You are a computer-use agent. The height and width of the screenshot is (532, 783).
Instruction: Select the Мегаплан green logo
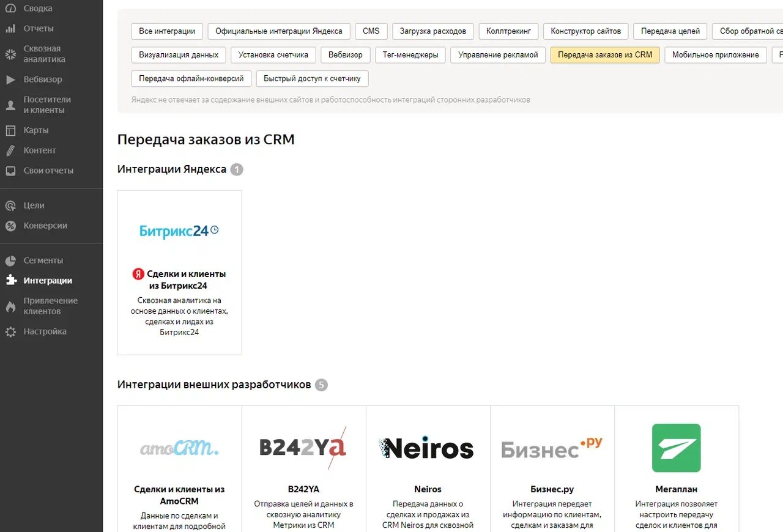pyautogui.click(x=676, y=448)
